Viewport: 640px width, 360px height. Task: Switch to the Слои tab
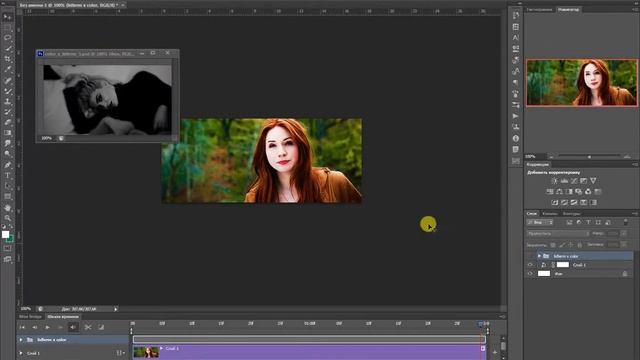pyautogui.click(x=531, y=213)
